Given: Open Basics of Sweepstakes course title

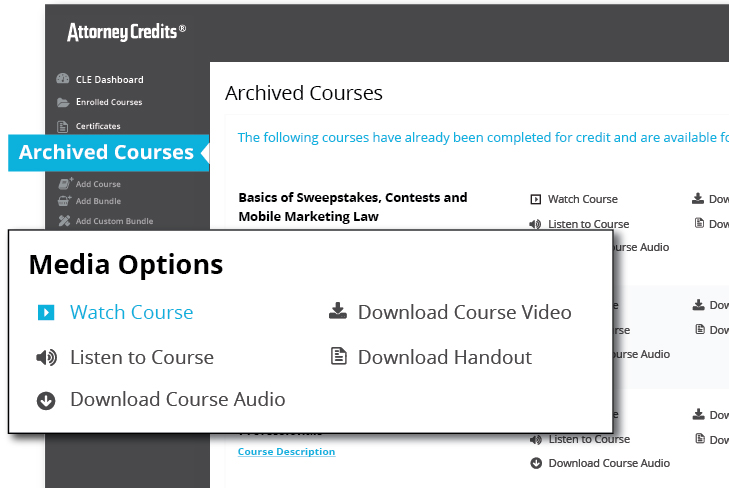Looking at the screenshot, I should [x=352, y=207].
